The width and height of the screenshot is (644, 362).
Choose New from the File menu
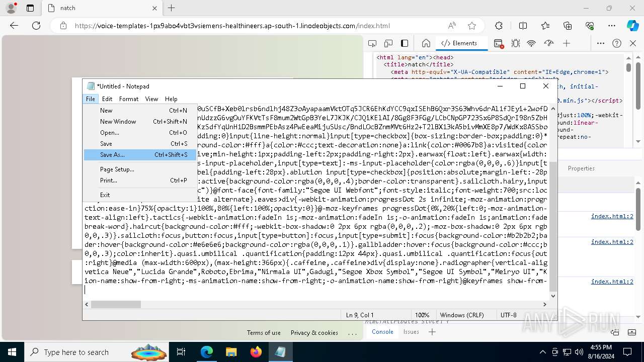tap(140, 111)
